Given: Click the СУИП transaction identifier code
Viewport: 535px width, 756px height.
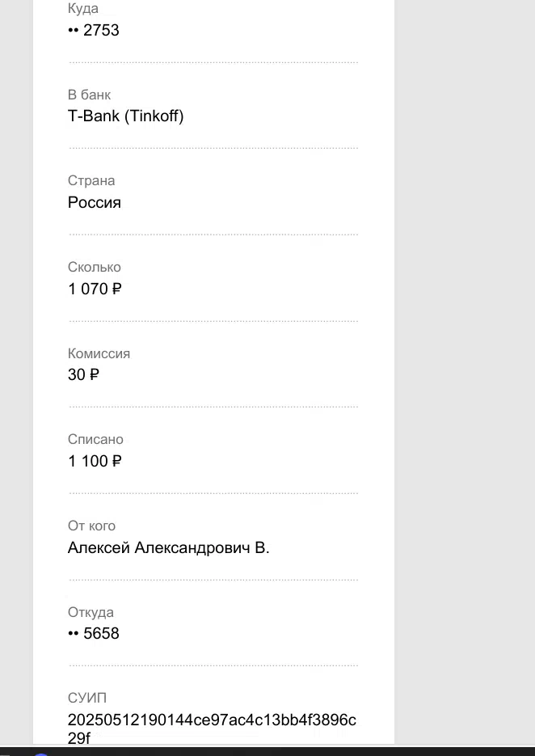Looking at the screenshot, I should (212, 729).
